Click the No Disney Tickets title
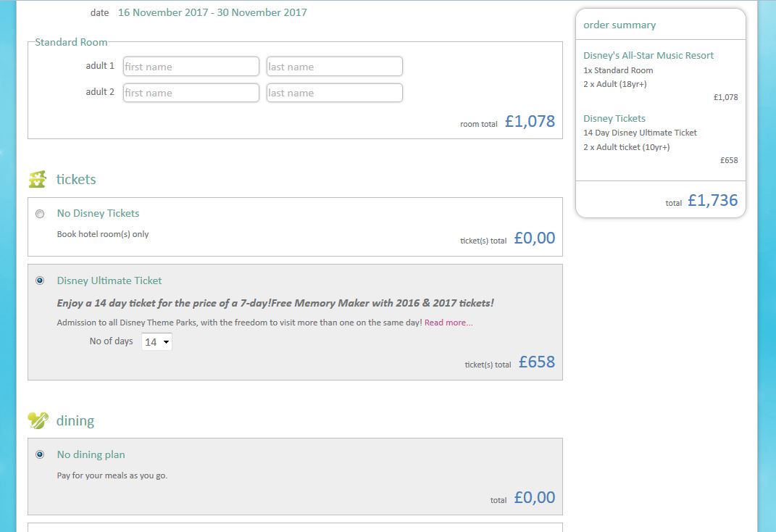This screenshot has width=776, height=532. tap(98, 213)
